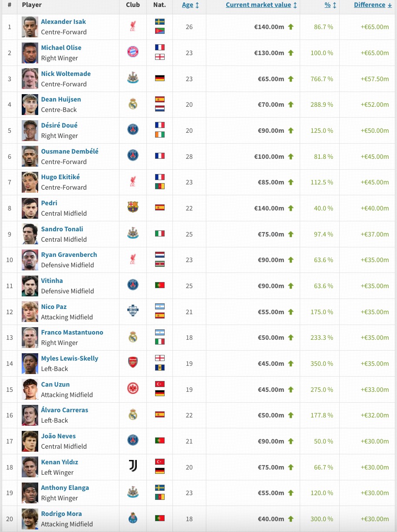397x532 pixels.
Task: Open Álvaro Carreras's profile link
Action: click(x=65, y=410)
